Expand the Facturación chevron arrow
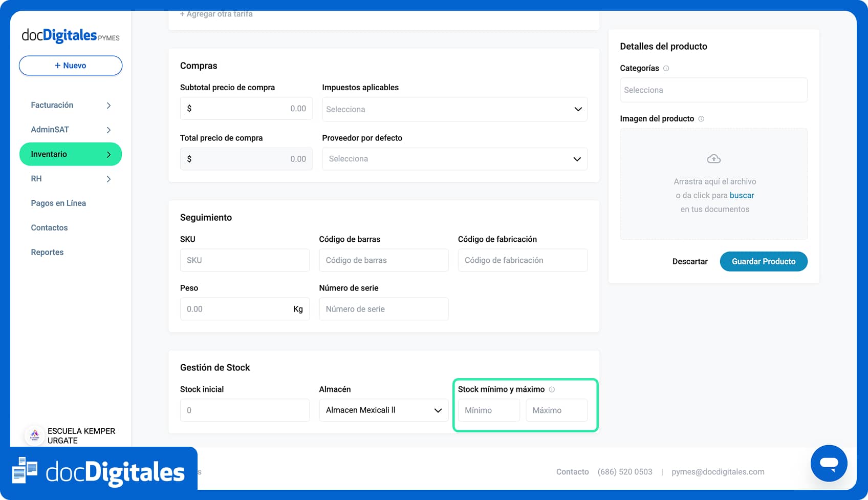Image resolution: width=868 pixels, height=500 pixels. [x=108, y=106]
